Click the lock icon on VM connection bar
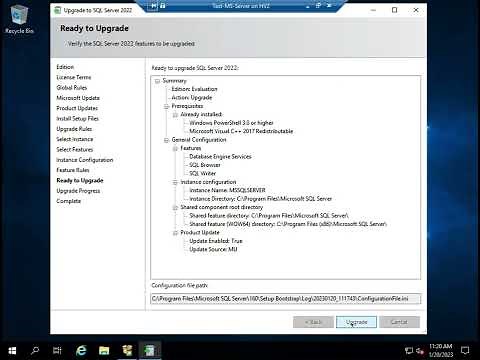The width and height of the screenshot is (480, 360). click(162, 6)
